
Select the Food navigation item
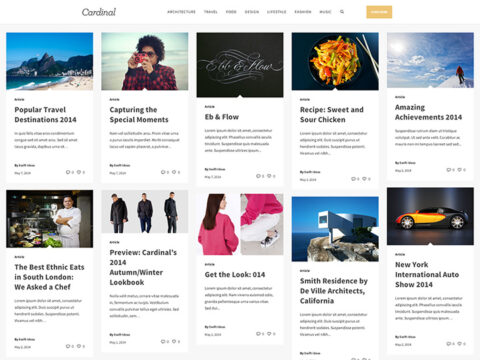click(x=231, y=12)
